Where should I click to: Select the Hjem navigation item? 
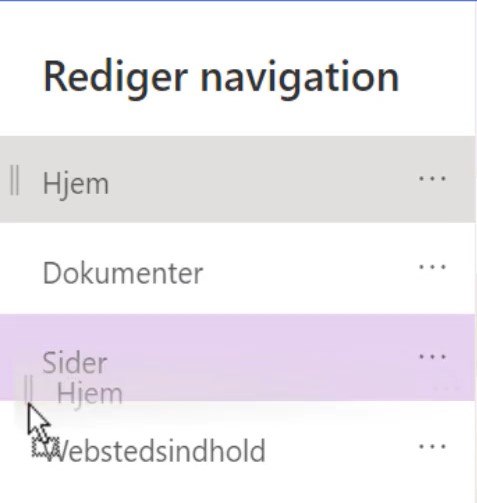[76, 184]
